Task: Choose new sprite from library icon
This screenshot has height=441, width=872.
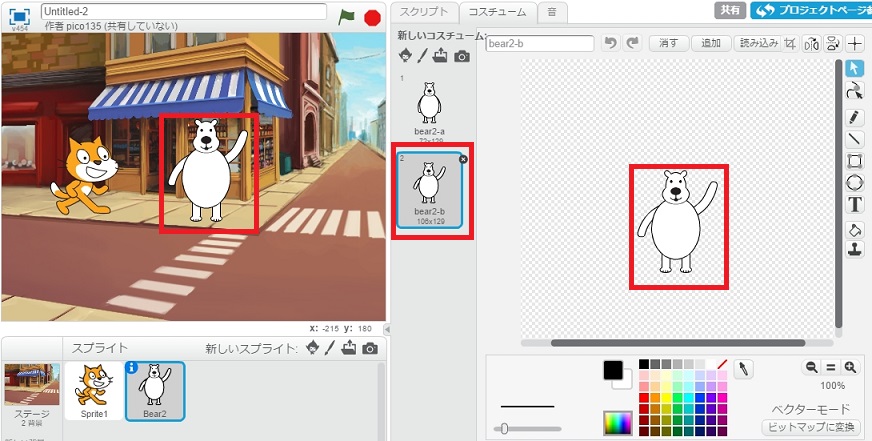Action: [x=313, y=348]
